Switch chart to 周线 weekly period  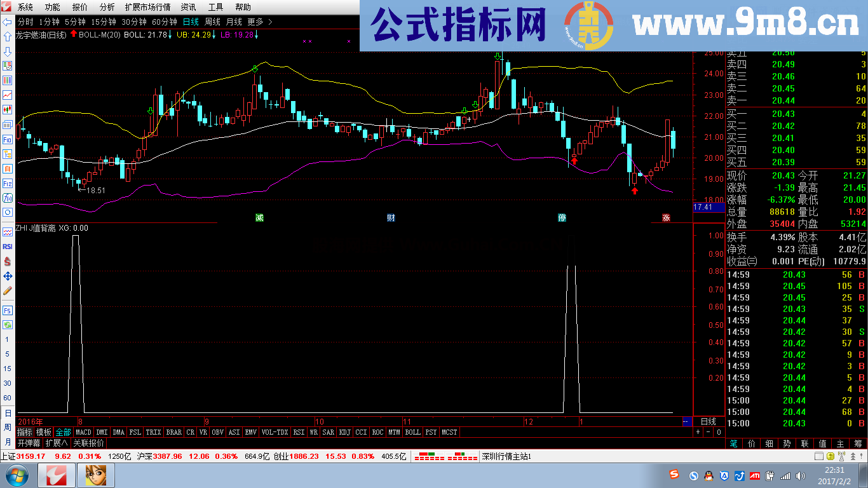212,22
